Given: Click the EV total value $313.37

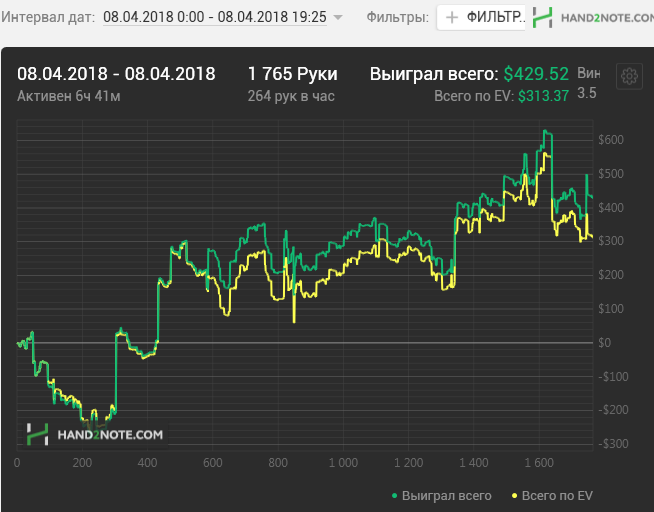Looking at the screenshot, I should tap(543, 96).
